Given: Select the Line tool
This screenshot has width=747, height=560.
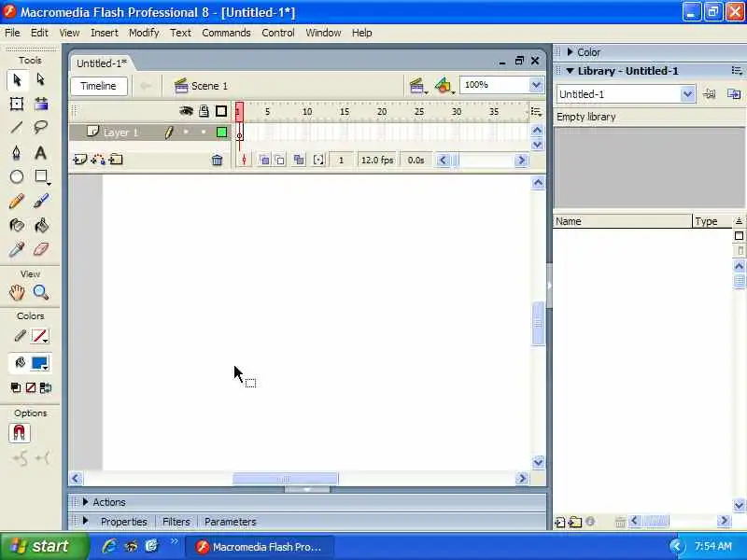Looking at the screenshot, I should [17, 127].
